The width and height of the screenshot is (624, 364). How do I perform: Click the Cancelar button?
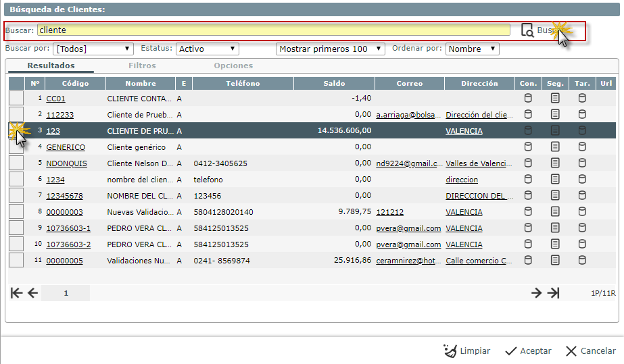point(591,351)
